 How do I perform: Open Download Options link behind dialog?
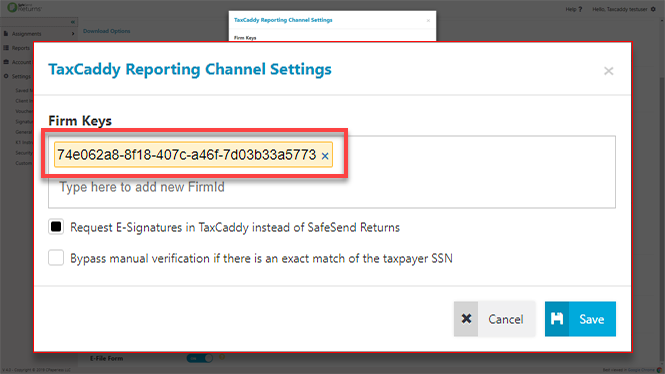[x=106, y=31]
